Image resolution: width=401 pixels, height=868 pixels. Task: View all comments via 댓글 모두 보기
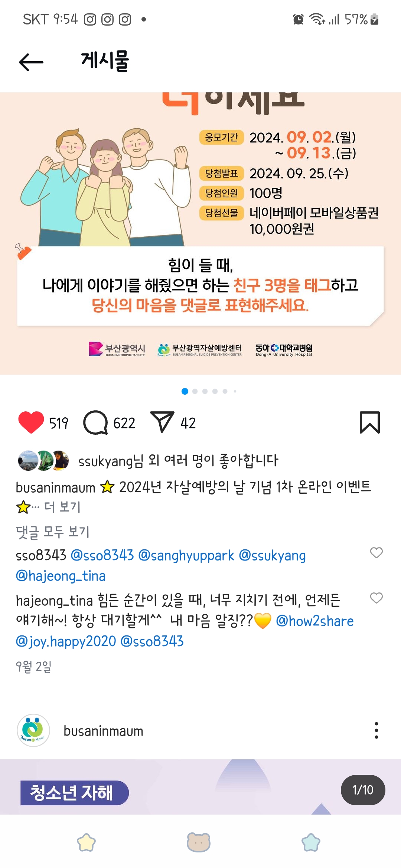tap(53, 532)
